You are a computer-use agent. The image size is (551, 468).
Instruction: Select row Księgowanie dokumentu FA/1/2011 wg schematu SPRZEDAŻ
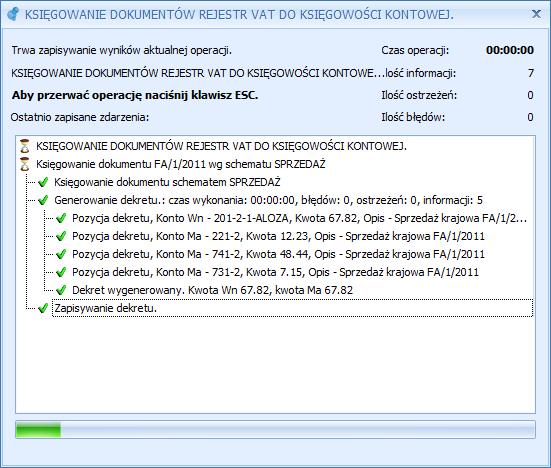pyautogui.click(x=181, y=164)
